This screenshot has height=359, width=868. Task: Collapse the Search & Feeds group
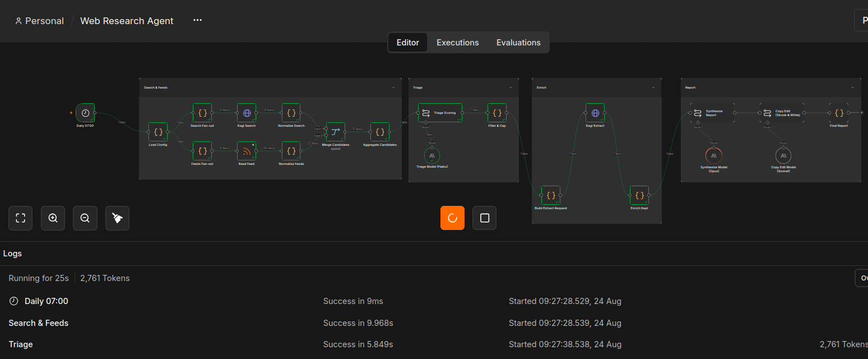point(393,88)
